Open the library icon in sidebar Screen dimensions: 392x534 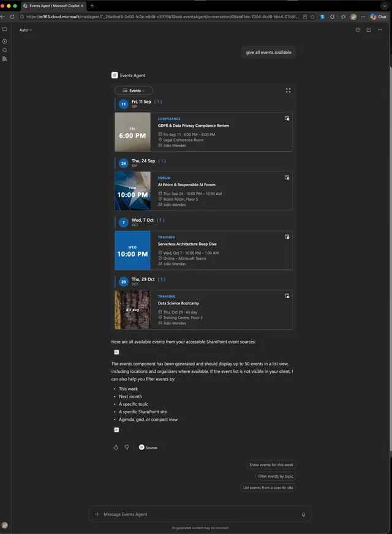4,59
